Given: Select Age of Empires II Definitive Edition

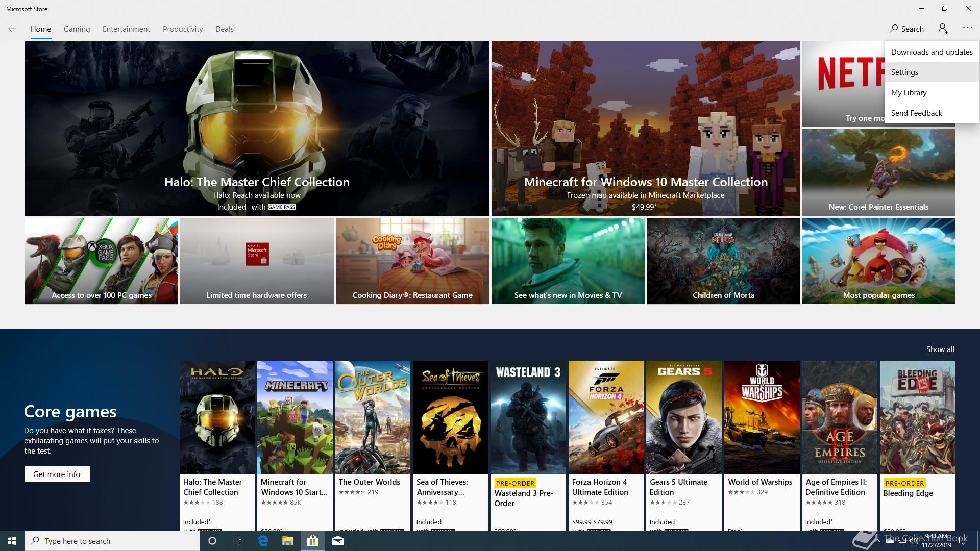Looking at the screenshot, I should point(840,445).
